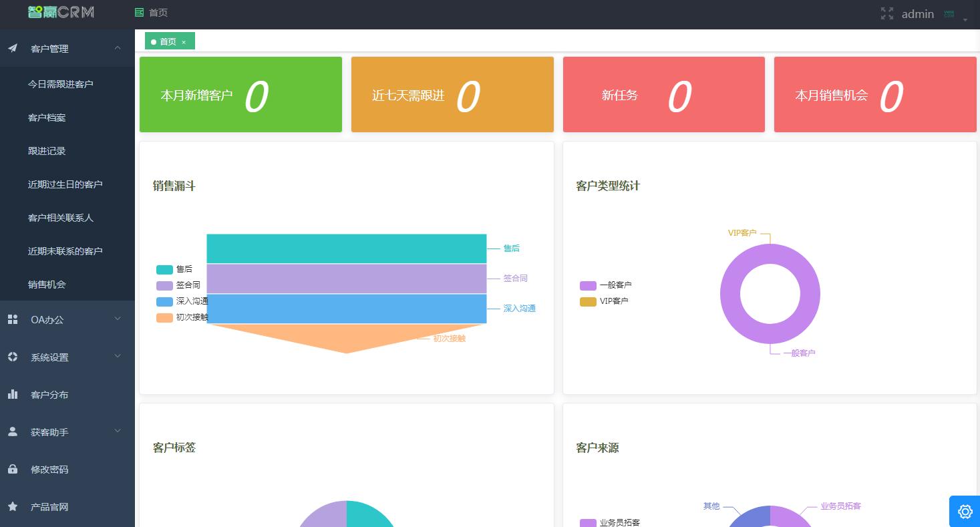The width and height of the screenshot is (980, 527).
Task: Click the 其他 label on 客户来源 chart
Action: click(x=711, y=506)
